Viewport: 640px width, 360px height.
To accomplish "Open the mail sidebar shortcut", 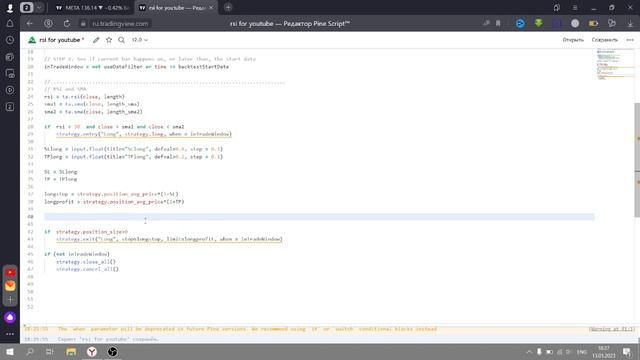I will (10, 286).
